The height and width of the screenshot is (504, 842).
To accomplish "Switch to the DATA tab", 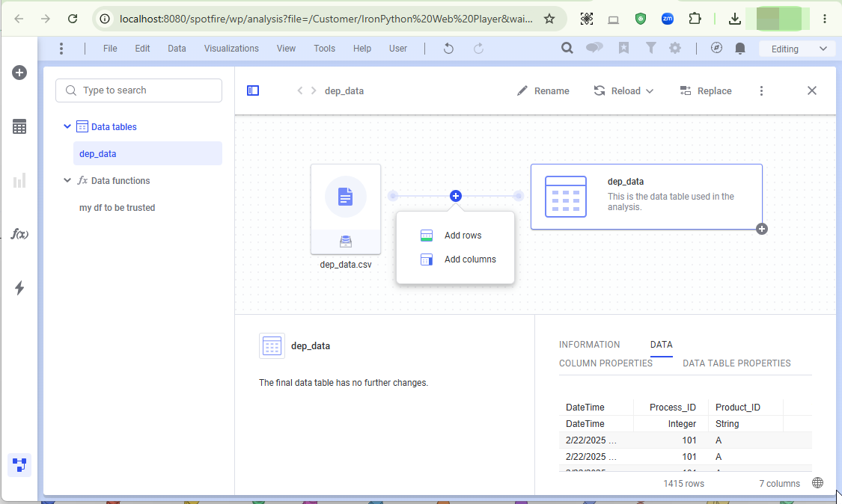I will click(661, 345).
